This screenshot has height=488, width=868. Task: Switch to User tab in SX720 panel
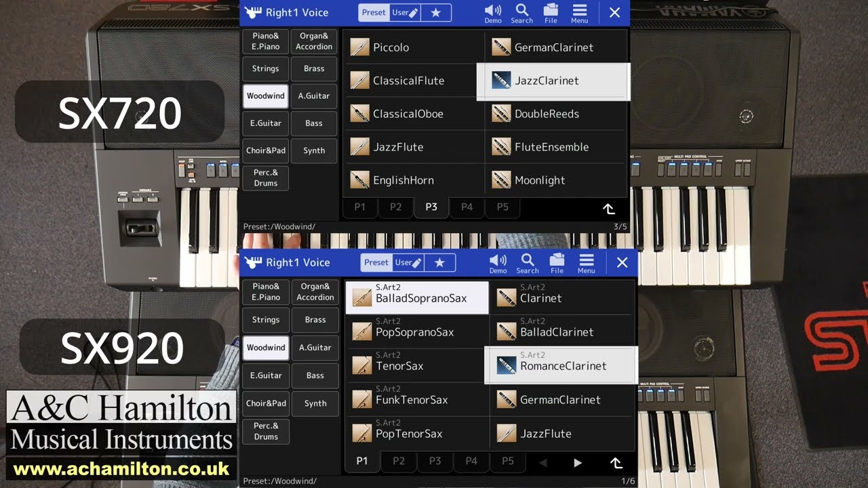[x=406, y=12]
